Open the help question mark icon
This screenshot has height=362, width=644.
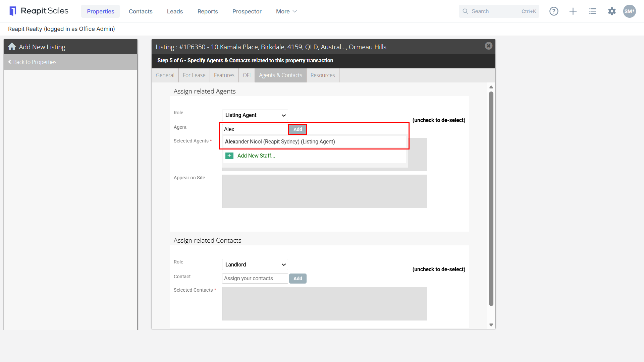pos(554,11)
